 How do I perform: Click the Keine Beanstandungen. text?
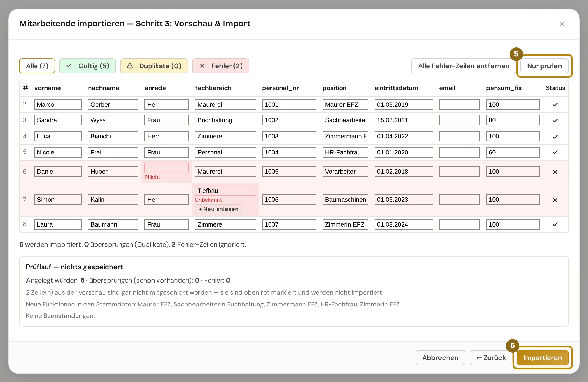(x=60, y=316)
